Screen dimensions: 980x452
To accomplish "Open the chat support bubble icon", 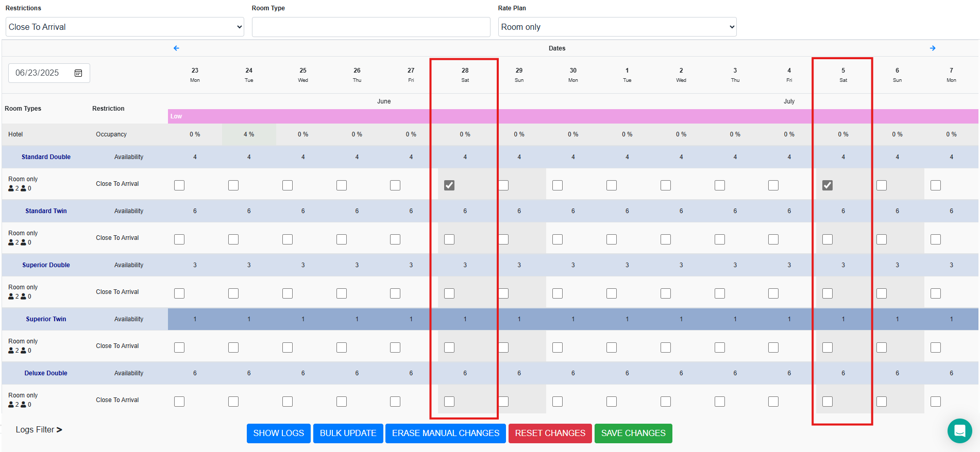I will point(959,430).
